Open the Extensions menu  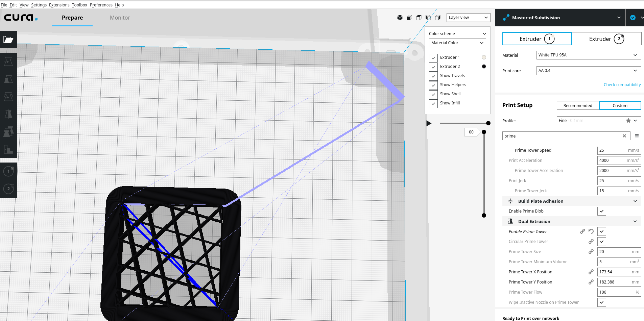tap(59, 5)
